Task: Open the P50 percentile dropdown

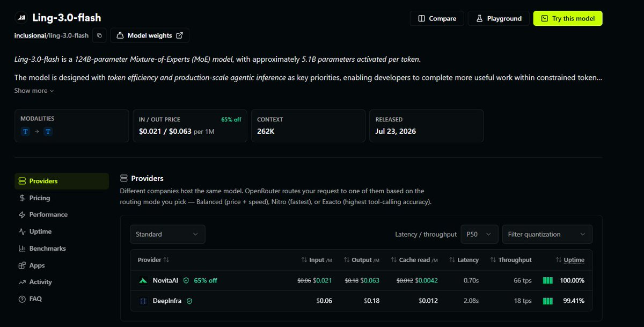Action: 479,234
